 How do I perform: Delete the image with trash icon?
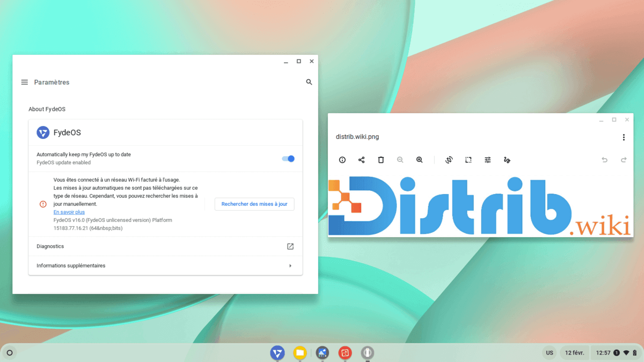coord(381,160)
